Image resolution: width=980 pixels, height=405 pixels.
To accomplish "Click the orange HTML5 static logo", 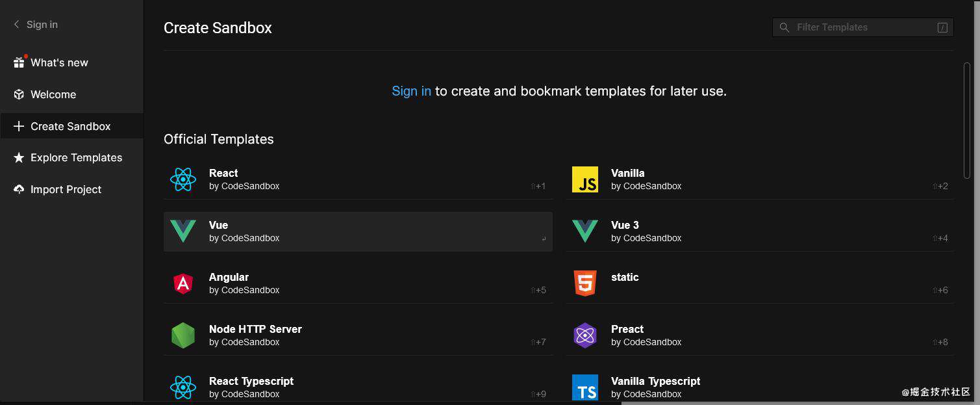I will click(585, 283).
